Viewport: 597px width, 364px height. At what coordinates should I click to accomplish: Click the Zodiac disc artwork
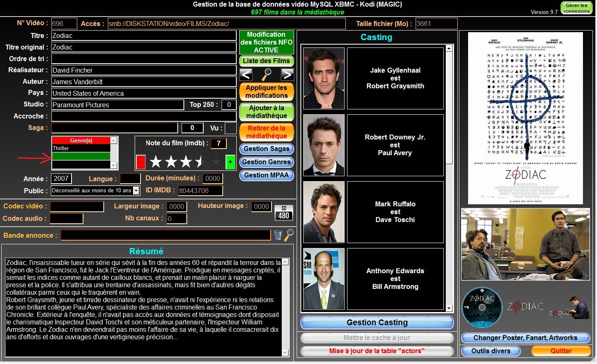coord(482,307)
